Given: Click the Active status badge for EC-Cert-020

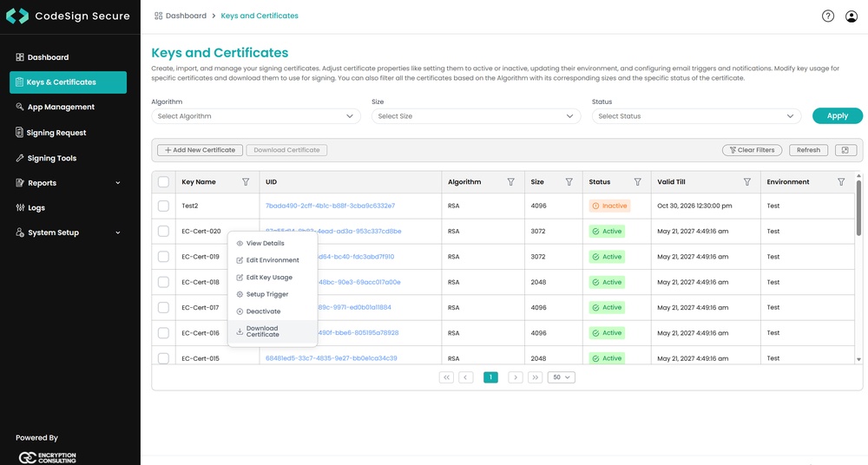Looking at the screenshot, I should click(607, 232).
